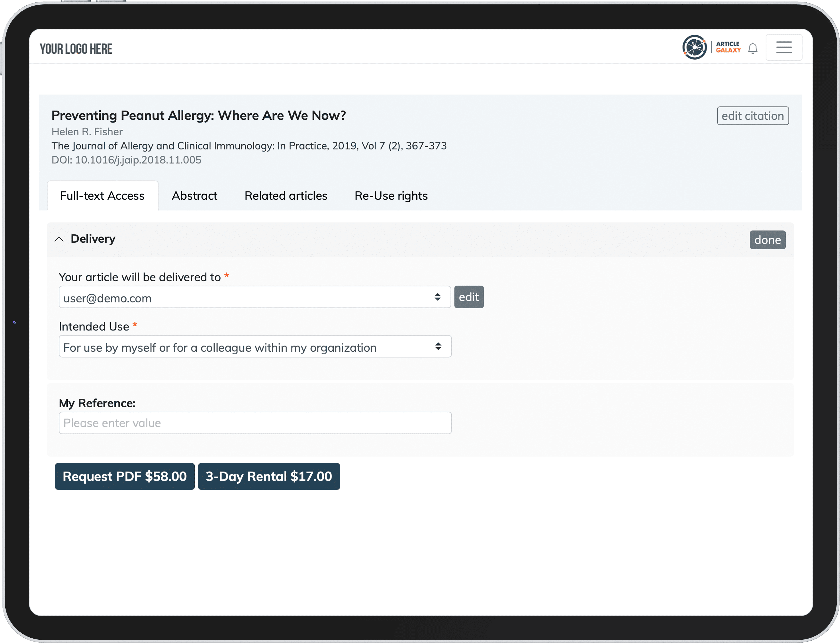Image resolution: width=840 pixels, height=643 pixels.
Task: Click the YOUR LOGO HERE logo
Action: click(76, 49)
